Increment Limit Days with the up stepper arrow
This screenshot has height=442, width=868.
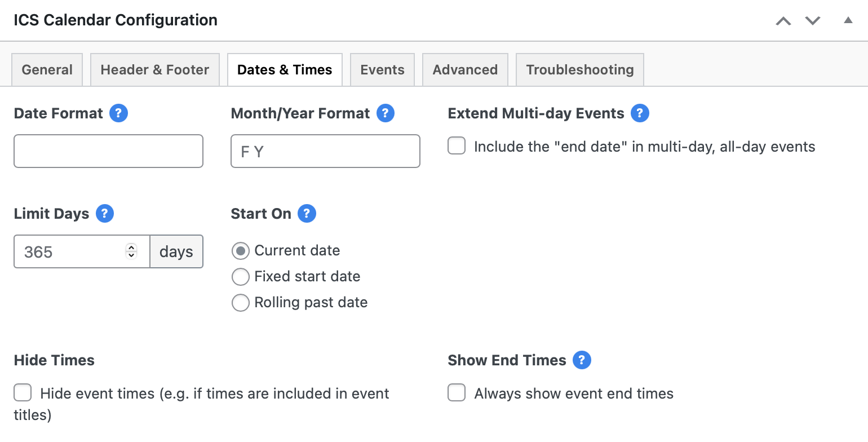coord(131,248)
